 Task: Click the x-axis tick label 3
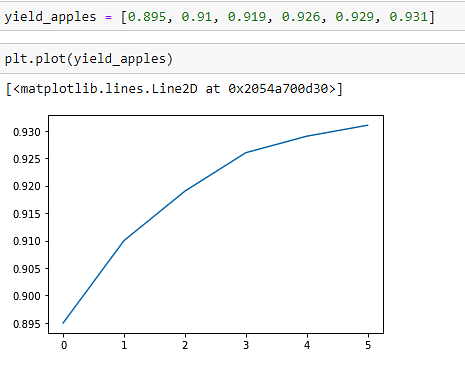pyautogui.click(x=246, y=345)
